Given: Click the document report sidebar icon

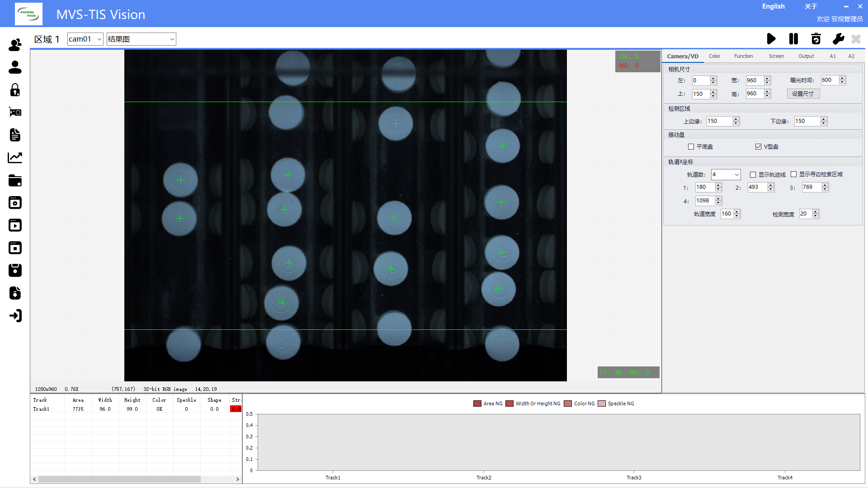Looking at the screenshot, I should 15,135.
